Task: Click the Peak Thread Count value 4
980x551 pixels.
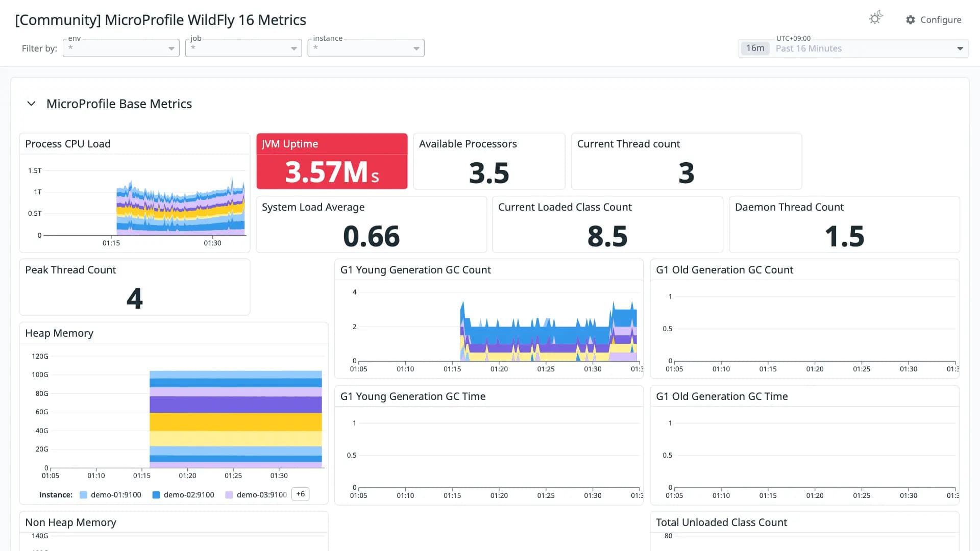Action: (135, 298)
